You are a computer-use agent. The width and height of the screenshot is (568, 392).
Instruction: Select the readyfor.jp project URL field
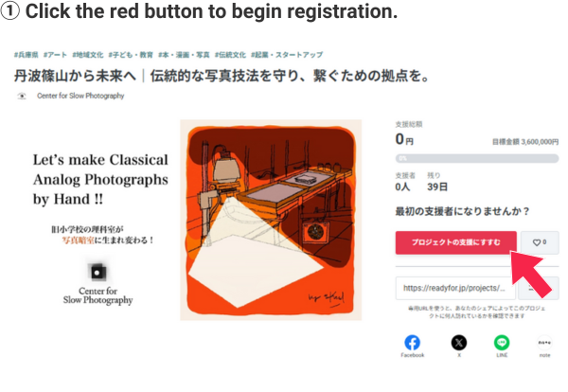pos(455,288)
